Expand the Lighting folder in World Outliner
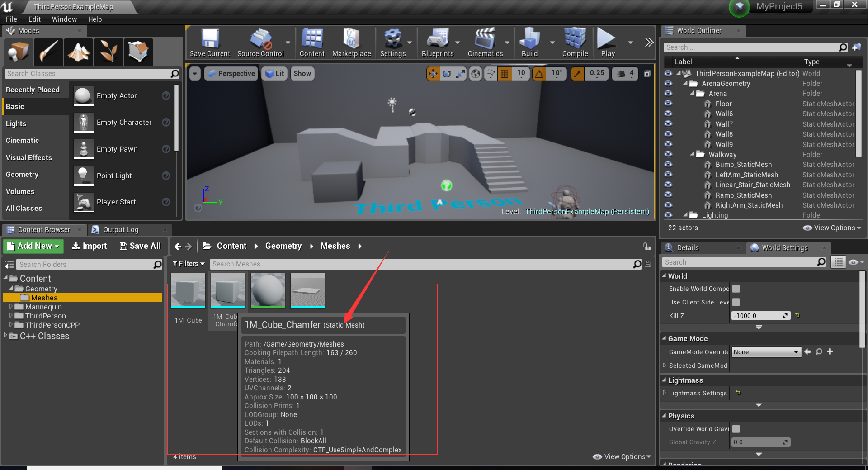868x470 pixels. (687, 215)
